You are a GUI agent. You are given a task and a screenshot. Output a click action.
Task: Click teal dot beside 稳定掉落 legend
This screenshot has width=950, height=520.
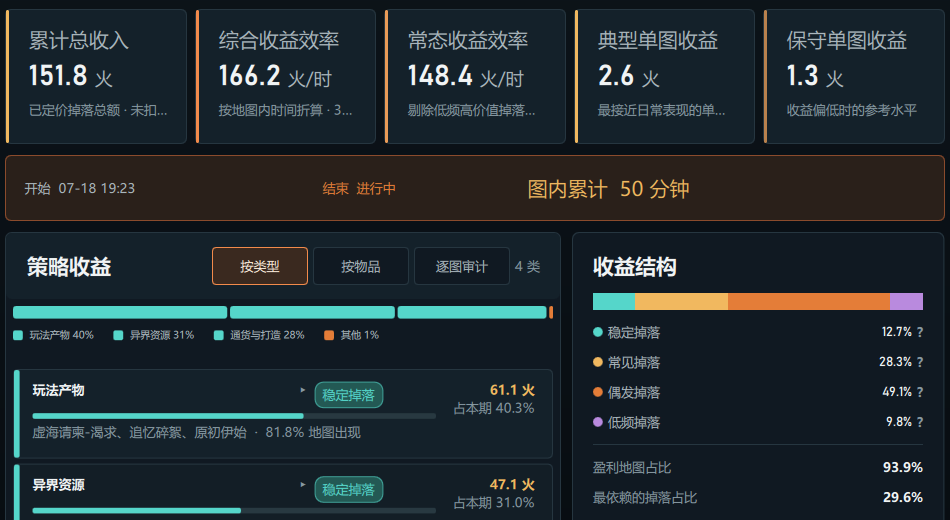click(x=597, y=332)
